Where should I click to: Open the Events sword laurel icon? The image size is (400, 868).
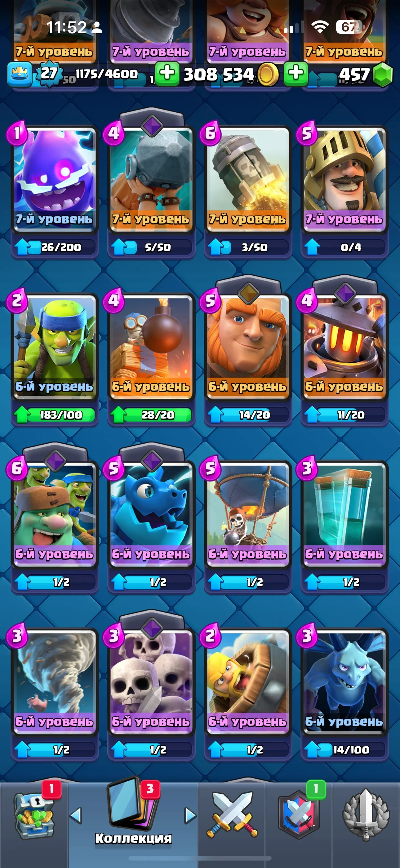[366, 816]
